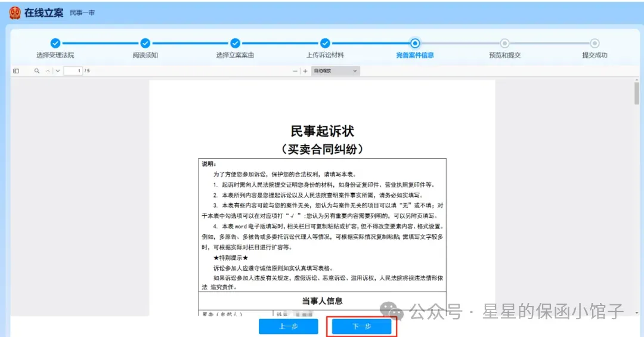This screenshot has width=644, height=337.
Task: Click the 在线立案 title text
Action: pos(44,13)
